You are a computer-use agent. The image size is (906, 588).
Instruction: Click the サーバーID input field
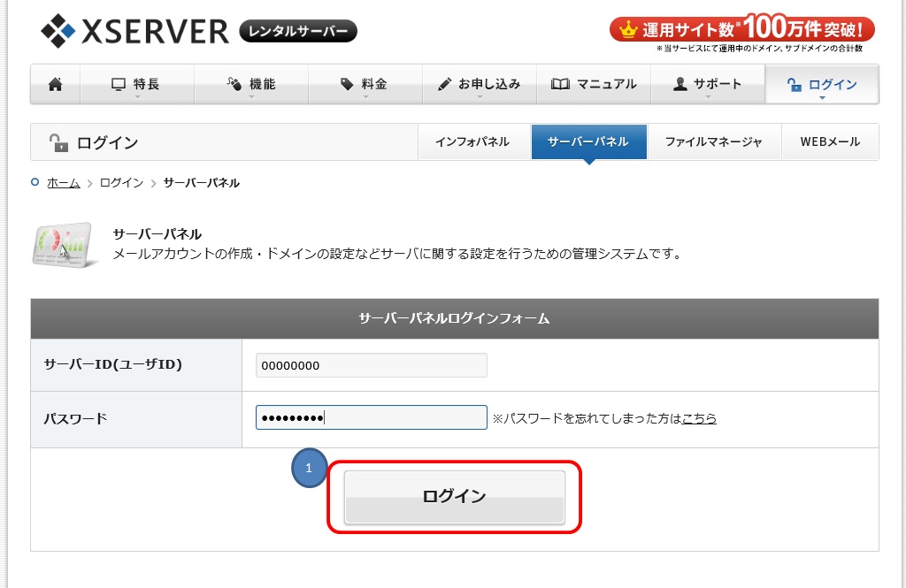click(x=371, y=365)
